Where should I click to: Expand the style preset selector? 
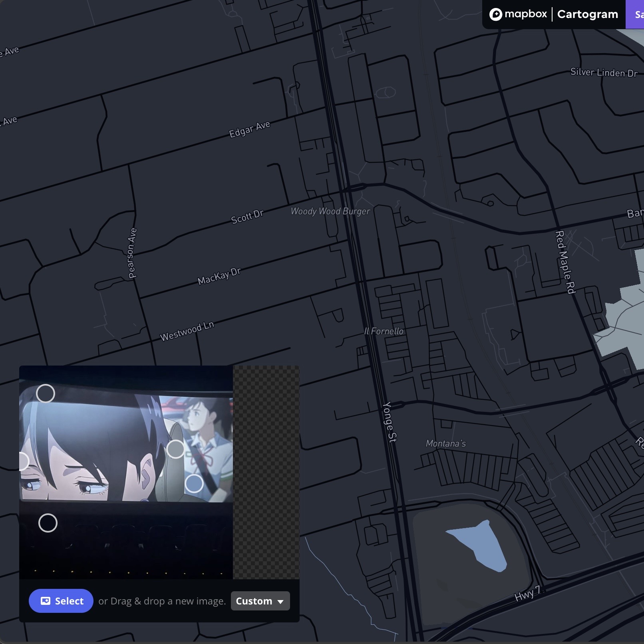pos(260,601)
